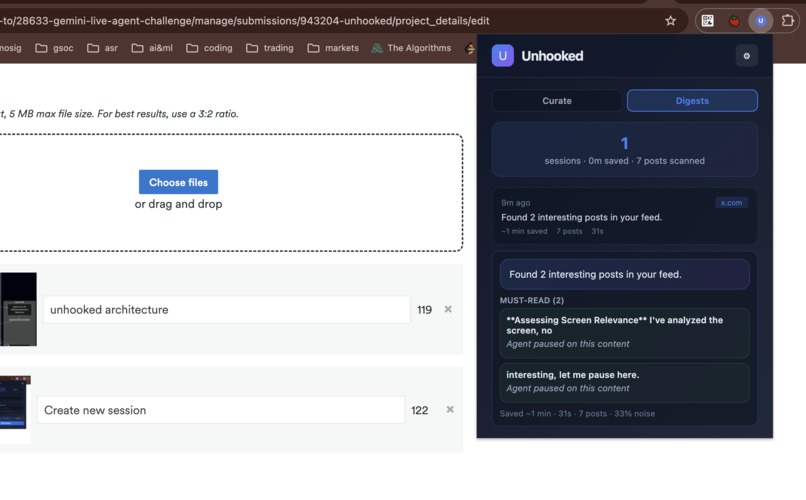Open the ai&ml bookmarks folder

[x=152, y=48]
